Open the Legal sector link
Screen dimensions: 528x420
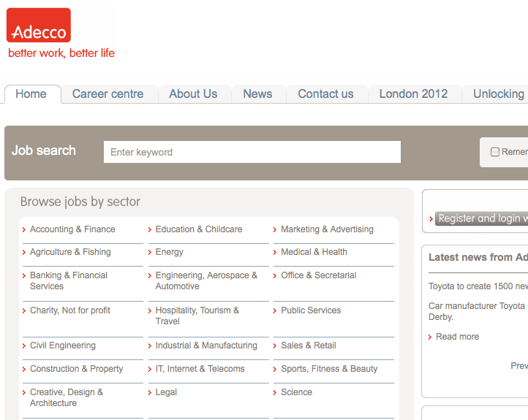[x=166, y=392]
